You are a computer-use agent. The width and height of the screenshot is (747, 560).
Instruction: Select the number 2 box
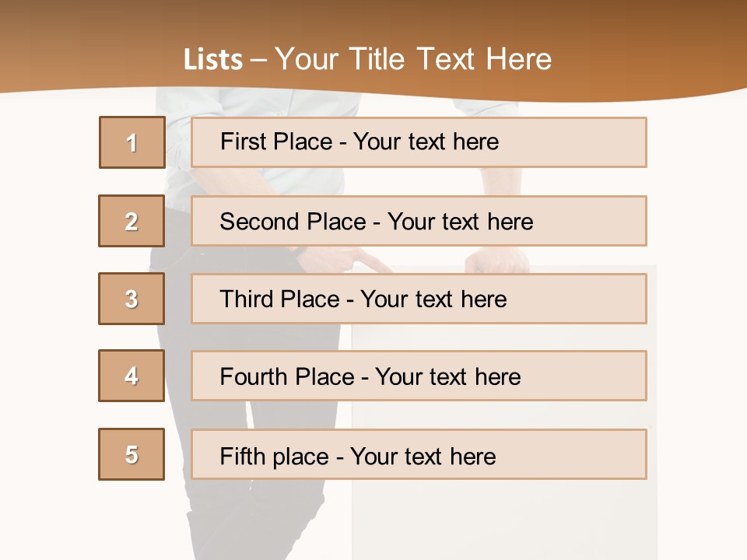(x=132, y=221)
